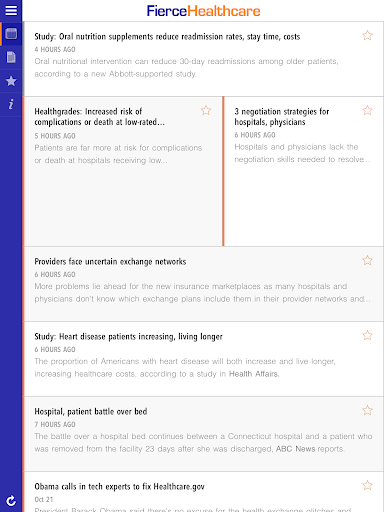Open Providers face uncertain exchange networks
Image resolution: width=384 pixels, height=512 pixels.
110,262
